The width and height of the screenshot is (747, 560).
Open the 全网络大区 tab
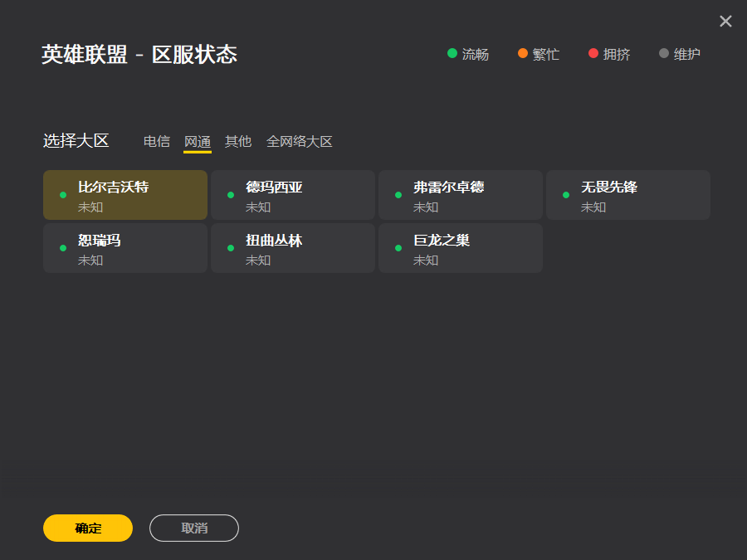pyautogui.click(x=299, y=141)
